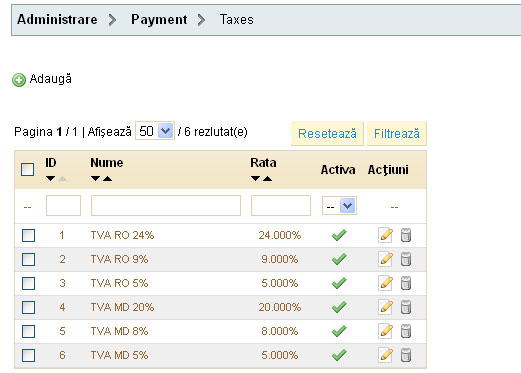Screen dimensions: 521x373
Task: Sort ID column descending arrow
Action: tap(51, 179)
